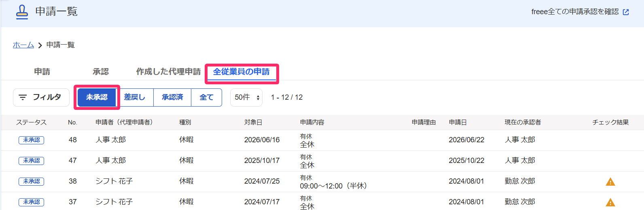Click the No. column header
Viewport: 644px width, 210px height.
(72, 122)
